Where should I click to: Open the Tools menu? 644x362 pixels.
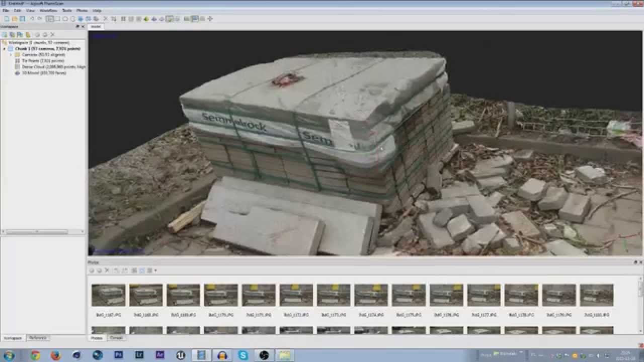coord(67,10)
